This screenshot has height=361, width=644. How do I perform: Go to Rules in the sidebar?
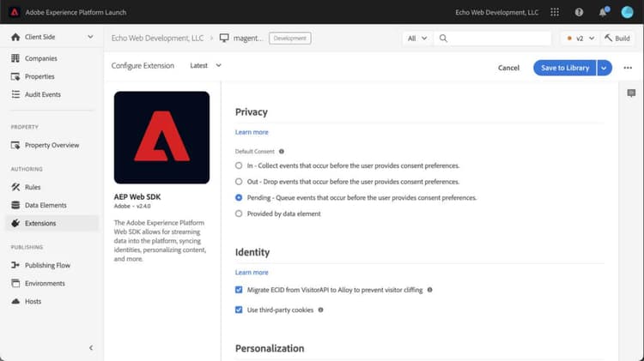(x=33, y=187)
